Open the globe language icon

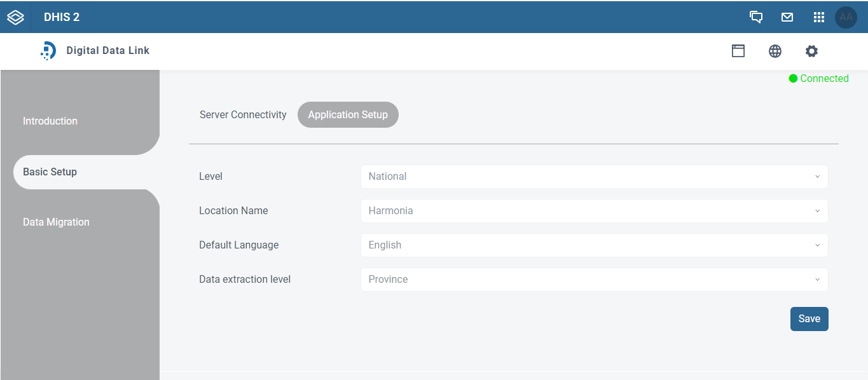point(775,51)
